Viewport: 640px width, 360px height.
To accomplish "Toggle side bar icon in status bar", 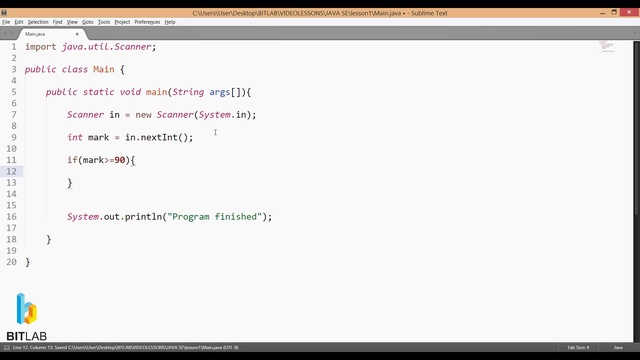I will click(7, 348).
